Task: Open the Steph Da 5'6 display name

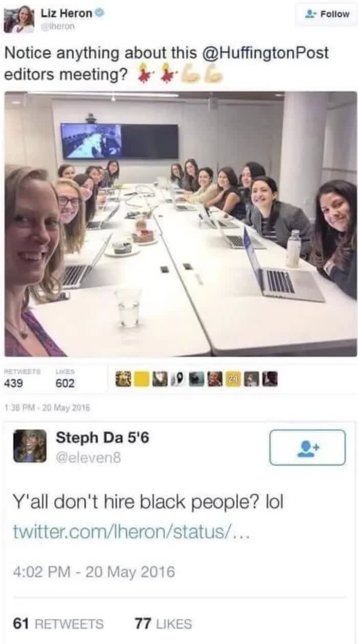Action: [x=103, y=438]
